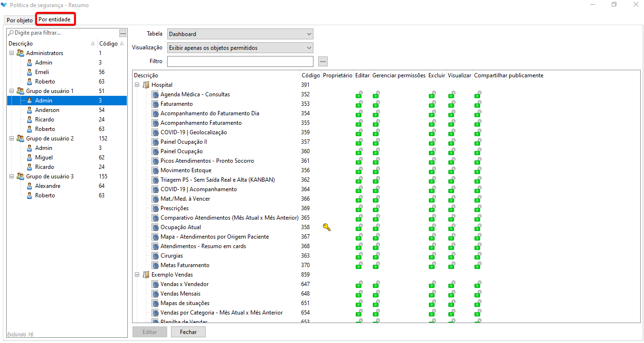The height and width of the screenshot is (343, 644).
Task: Switch to the Por objeto tab
Action: coord(19,20)
